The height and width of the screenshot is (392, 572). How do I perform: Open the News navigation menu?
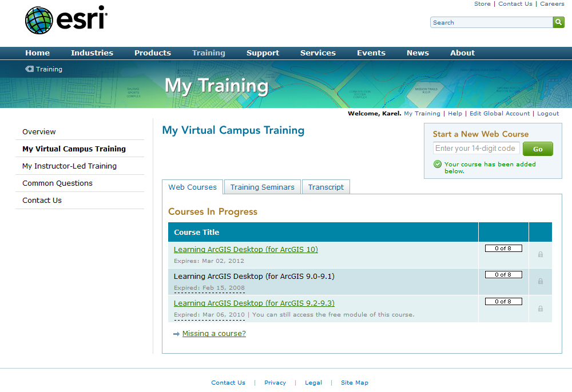click(x=418, y=53)
